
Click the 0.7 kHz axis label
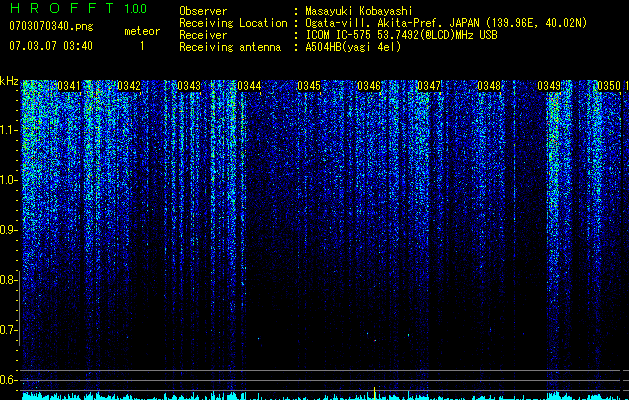click(8, 330)
